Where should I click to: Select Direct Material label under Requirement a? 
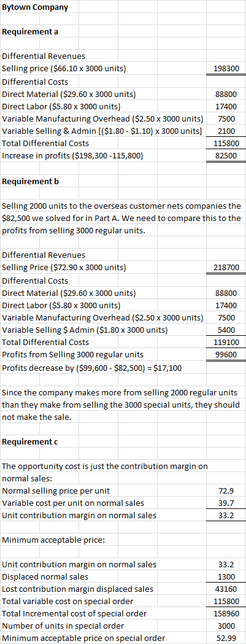coord(69,94)
